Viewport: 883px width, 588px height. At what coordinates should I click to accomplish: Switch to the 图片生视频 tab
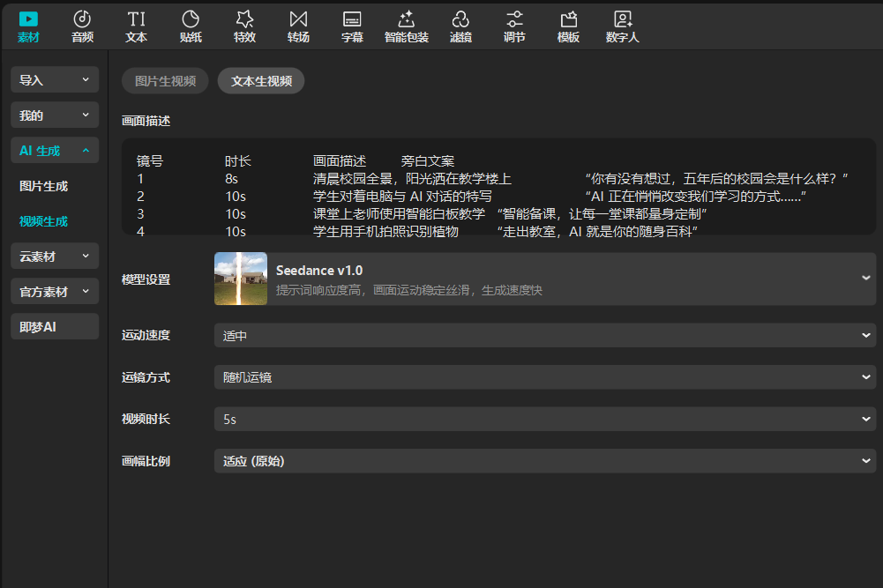tap(165, 81)
